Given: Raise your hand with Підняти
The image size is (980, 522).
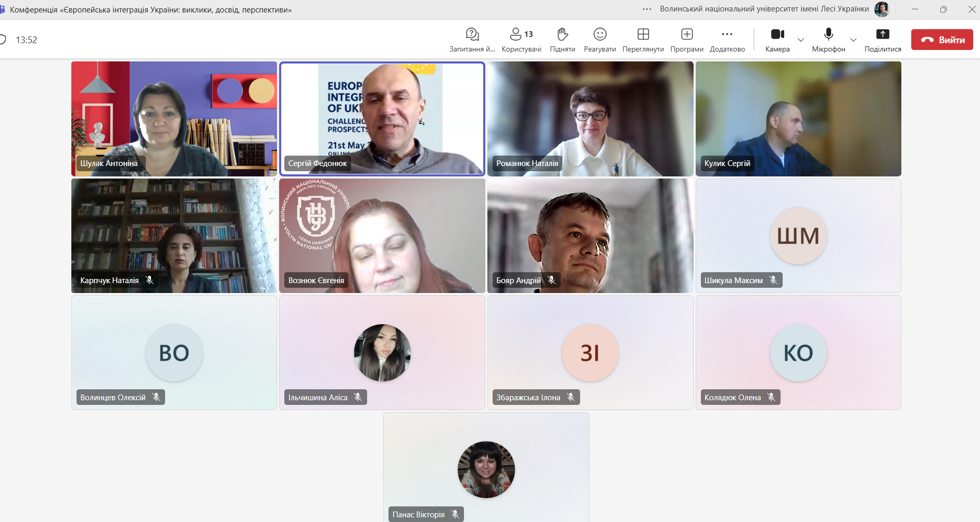Looking at the screenshot, I should click(562, 40).
